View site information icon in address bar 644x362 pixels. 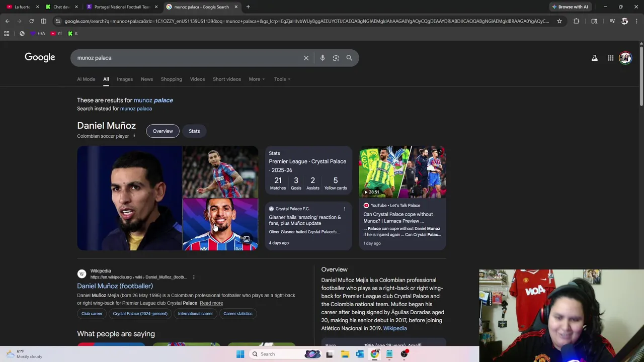(58, 21)
